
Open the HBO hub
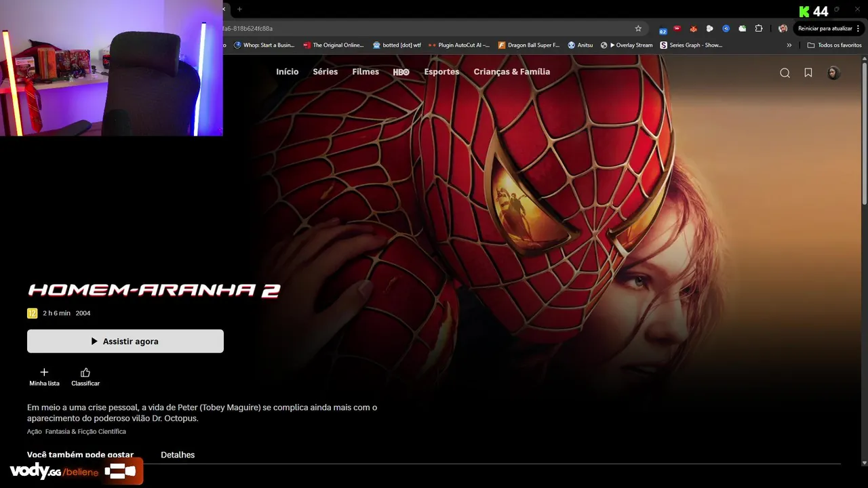[401, 72]
